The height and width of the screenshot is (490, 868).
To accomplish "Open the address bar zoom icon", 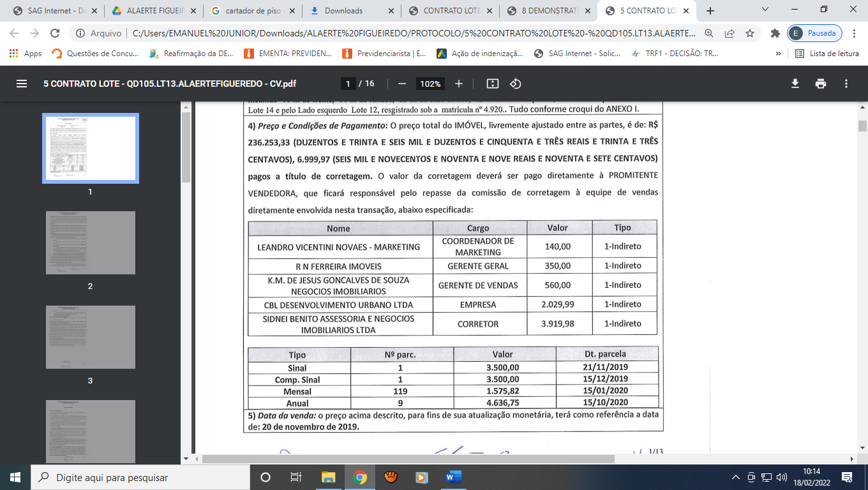I will point(709,33).
